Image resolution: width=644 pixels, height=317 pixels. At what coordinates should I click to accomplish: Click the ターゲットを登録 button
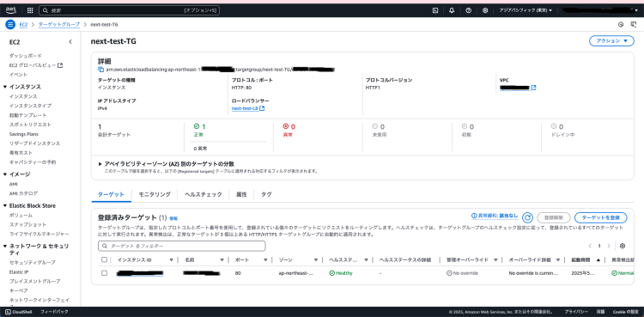point(601,217)
